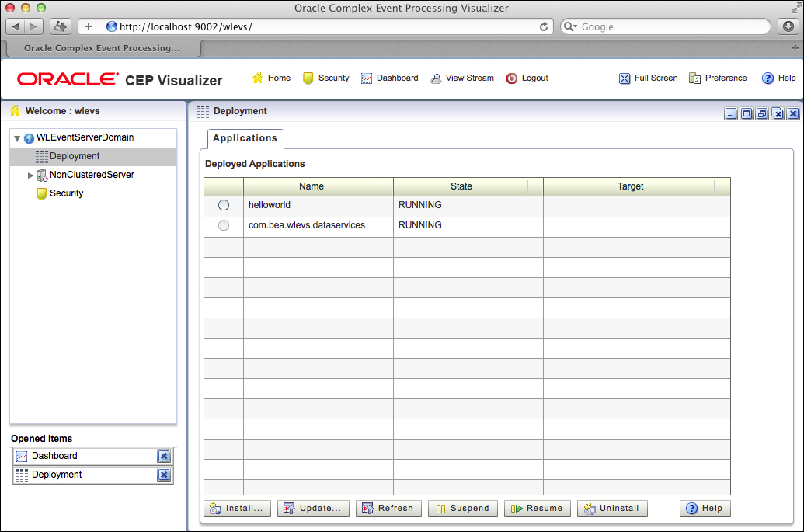This screenshot has height=532, width=804.
Task: Close the Deployment opened item
Action: tap(164, 475)
